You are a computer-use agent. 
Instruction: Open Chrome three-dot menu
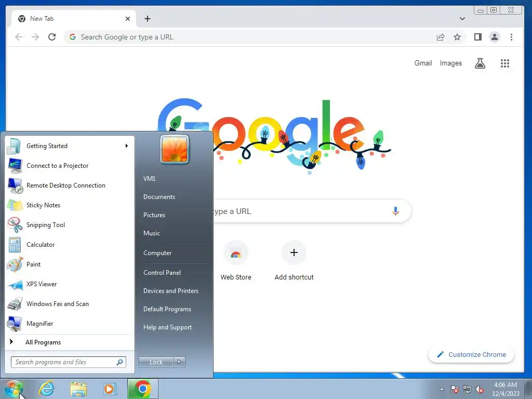pyautogui.click(x=511, y=37)
